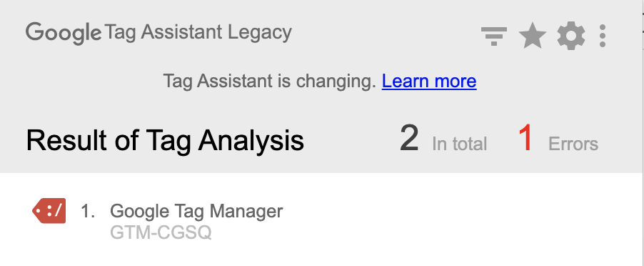The height and width of the screenshot is (266, 644).
Task: Open the three-dot more options menu
Action: pyautogui.click(x=602, y=36)
